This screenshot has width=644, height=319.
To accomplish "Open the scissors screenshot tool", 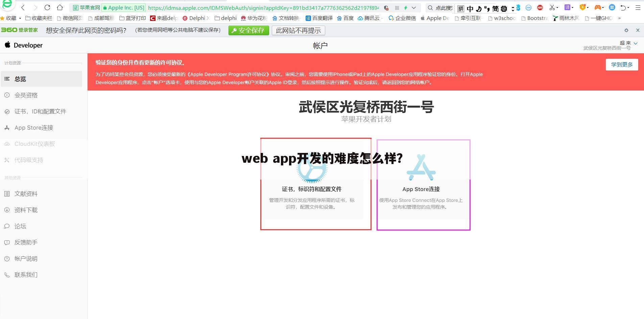I will (x=552, y=7).
